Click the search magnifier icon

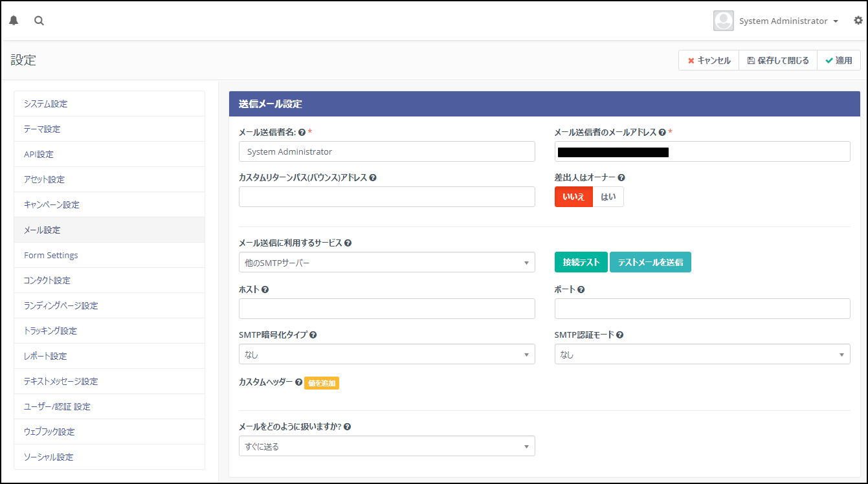(x=39, y=21)
